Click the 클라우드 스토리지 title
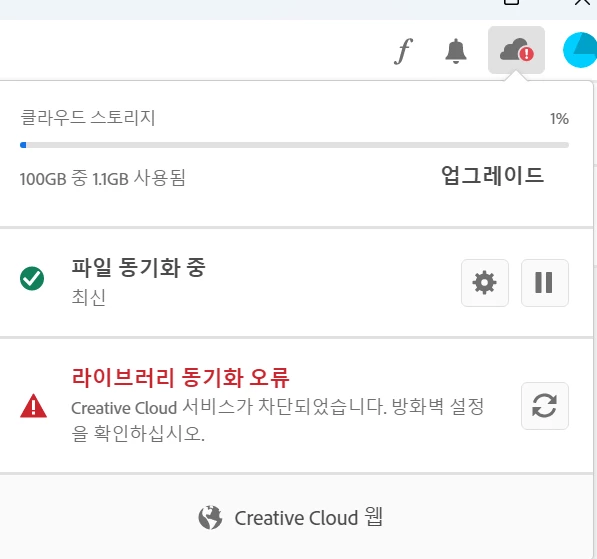 [88, 117]
